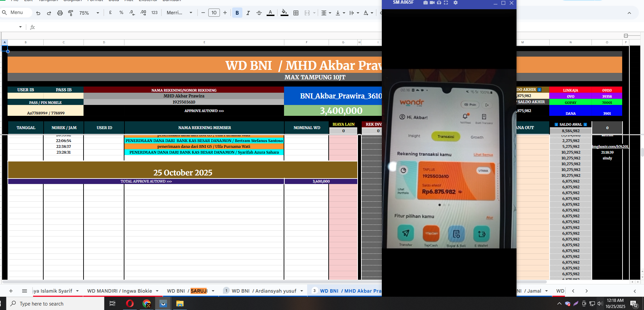The height and width of the screenshot is (310, 644).
Task: Increase decimal places
Action: [x=143, y=13]
